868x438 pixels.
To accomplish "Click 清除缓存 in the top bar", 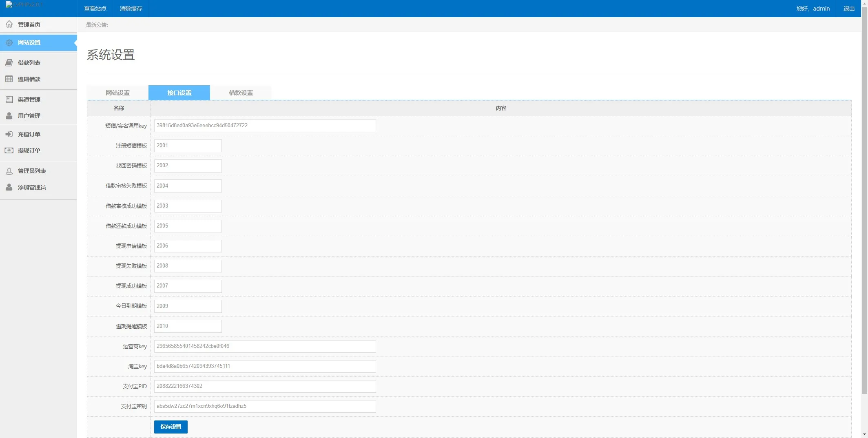I will point(131,9).
